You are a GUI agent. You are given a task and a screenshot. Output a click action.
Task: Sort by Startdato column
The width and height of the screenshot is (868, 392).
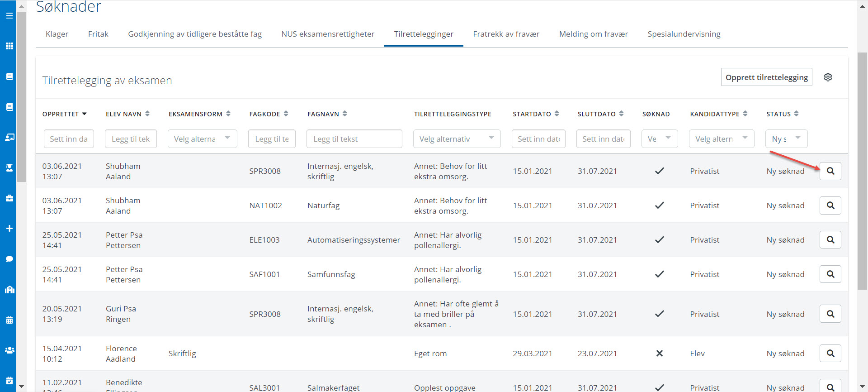click(536, 114)
